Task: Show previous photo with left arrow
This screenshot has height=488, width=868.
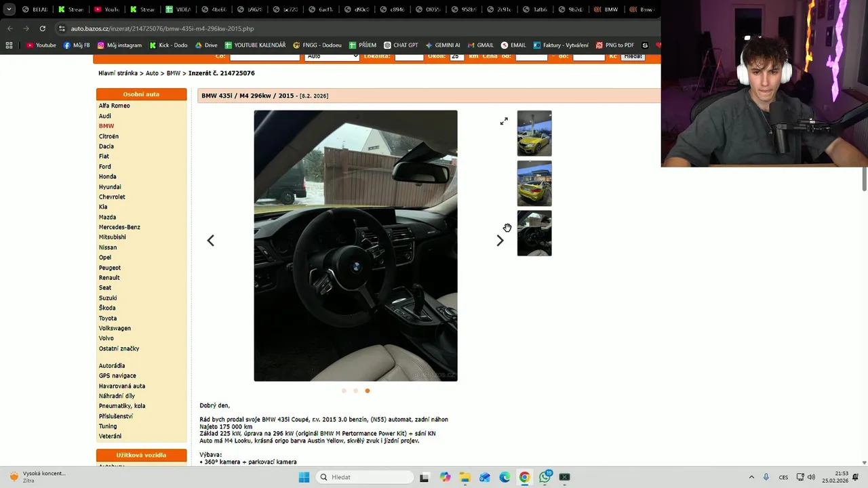Action: pos(210,241)
